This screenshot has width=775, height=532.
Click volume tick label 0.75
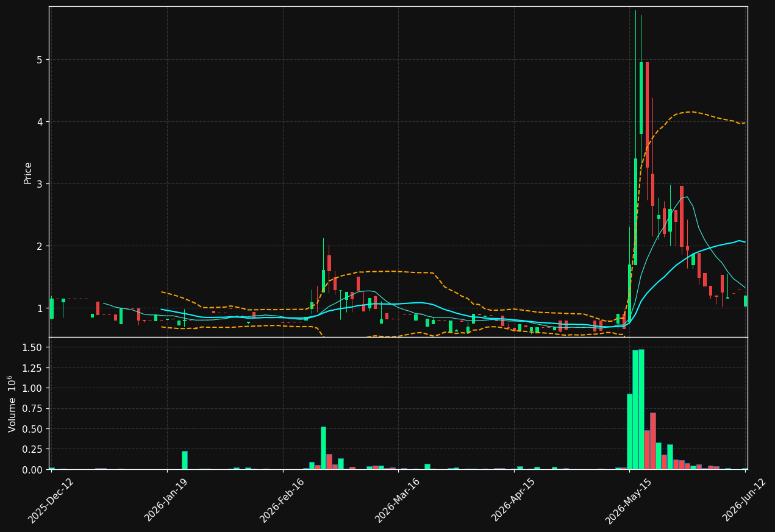[33, 409]
